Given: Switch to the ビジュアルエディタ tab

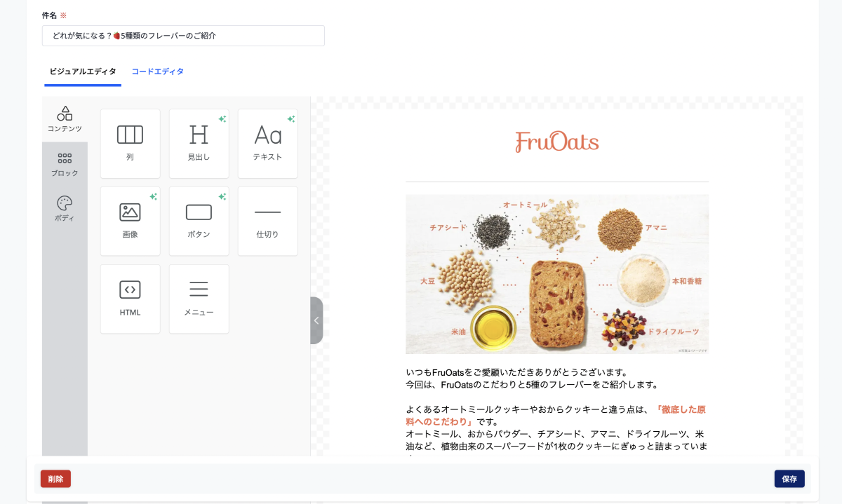Looking at the screenshot, I should (x=83, y=71).
